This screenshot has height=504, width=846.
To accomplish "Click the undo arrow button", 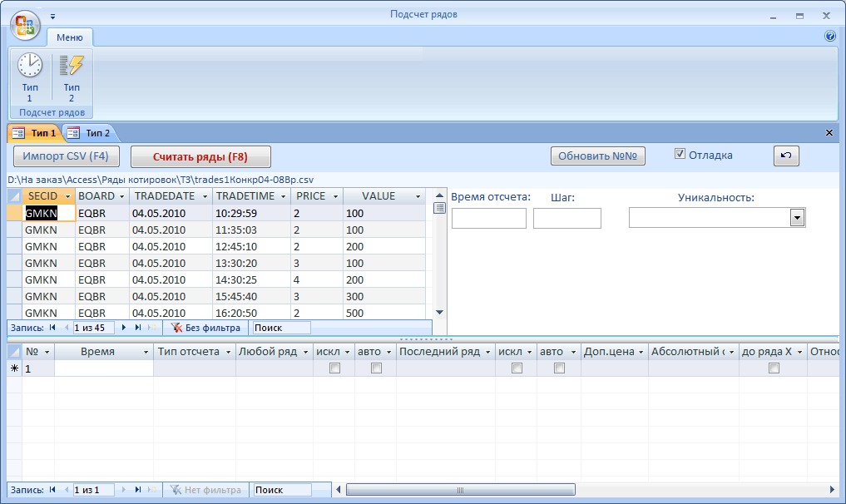I will pyautogui.click(x=786, y=156).
